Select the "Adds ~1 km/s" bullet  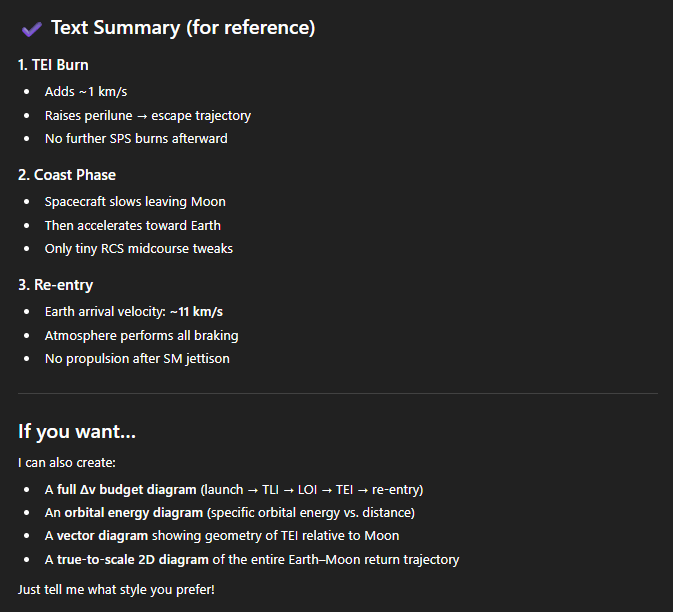(86, 92)
